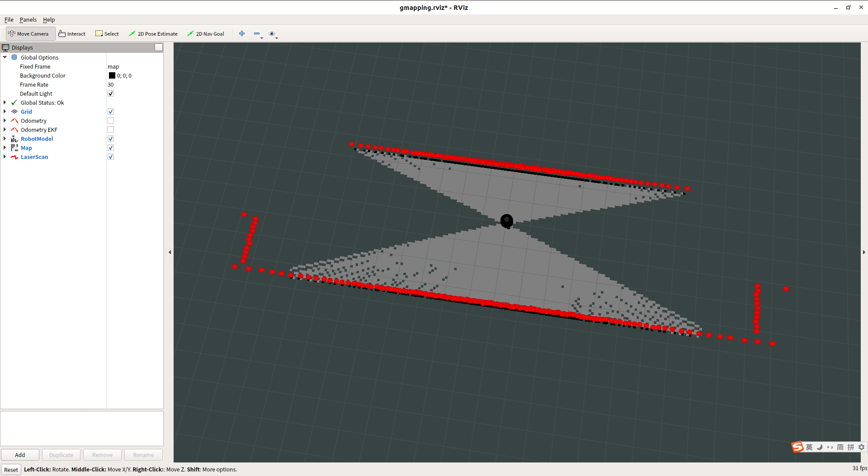Click the Displays panel float button
Image resolution: width=868 pixels, height=476 pixels.
[x=159, y=47]
